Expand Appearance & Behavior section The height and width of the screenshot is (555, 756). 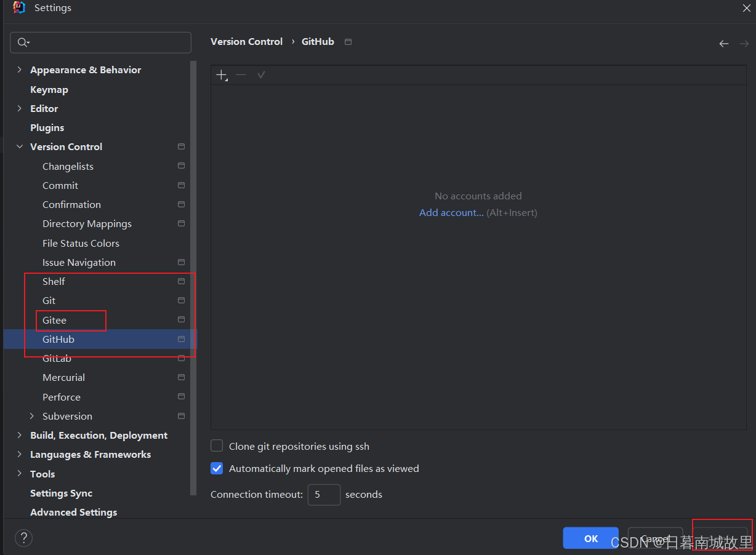[x=19, y=70]
